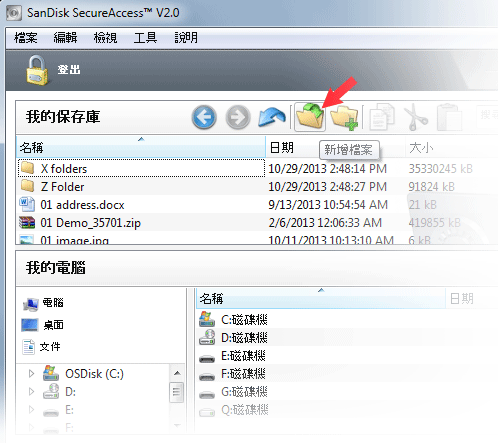Click date 10/29/2013 2:48:14 PM

(327, 168)
